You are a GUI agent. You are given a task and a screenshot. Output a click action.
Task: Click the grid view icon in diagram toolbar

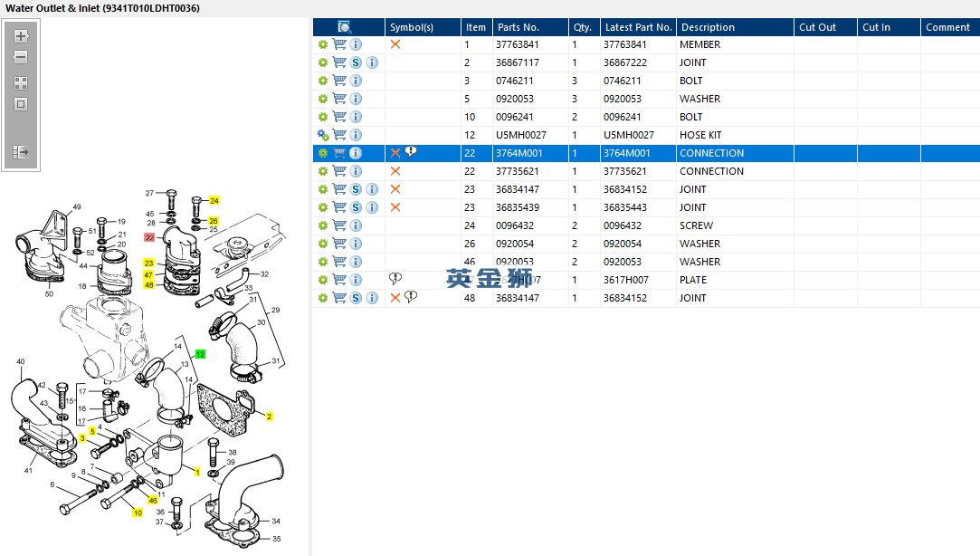click(x=21, y=83)
